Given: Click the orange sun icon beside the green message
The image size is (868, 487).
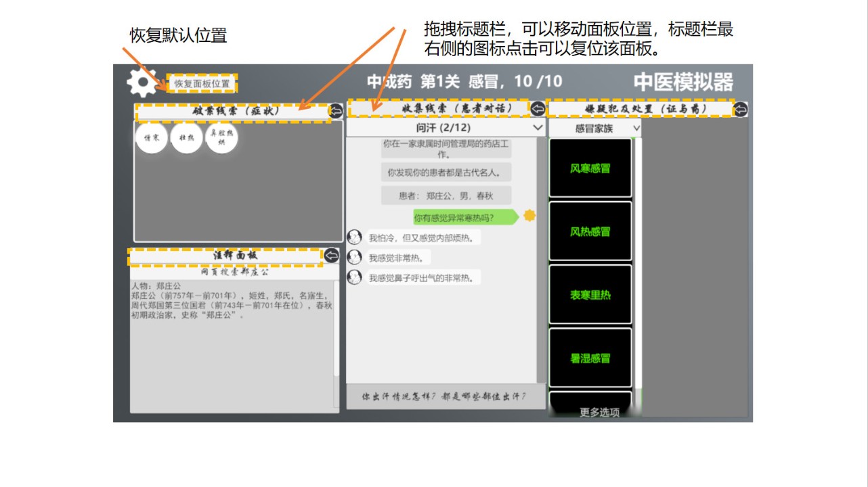Looking at the screenshot, I should [x=529, y=216].
